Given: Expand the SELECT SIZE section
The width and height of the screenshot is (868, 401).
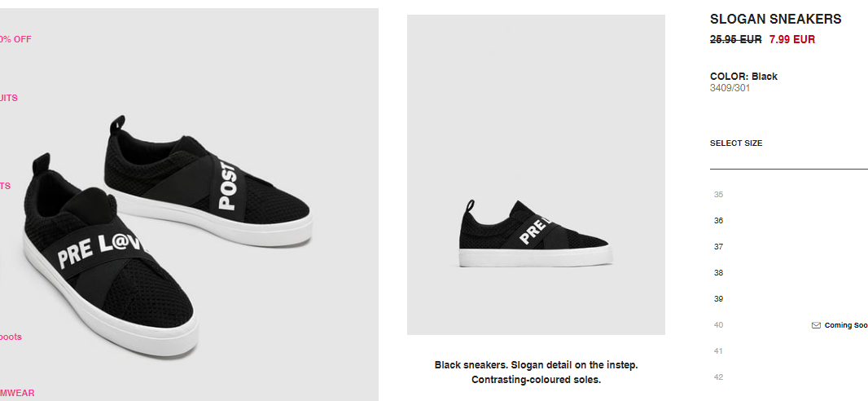Looking at the screenshot, I should tap(736, 143).
